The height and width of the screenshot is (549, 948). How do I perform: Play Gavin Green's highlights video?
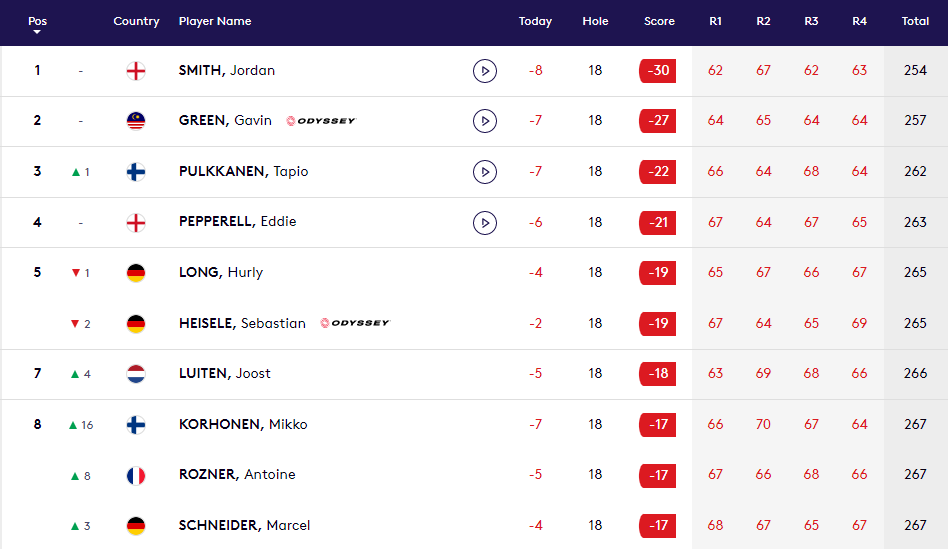tap(484, 121)
